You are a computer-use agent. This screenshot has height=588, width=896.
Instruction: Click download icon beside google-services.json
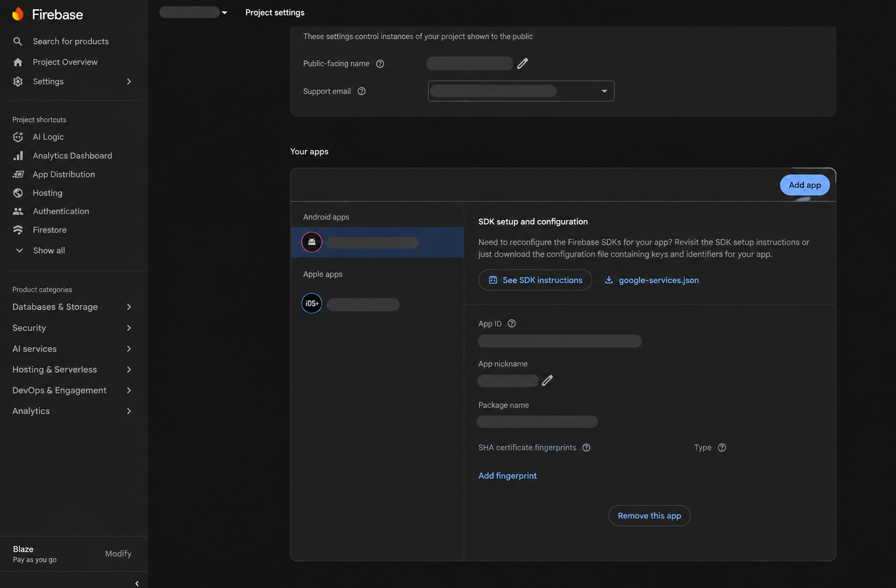pyautogui.click(x=609, y=280)
